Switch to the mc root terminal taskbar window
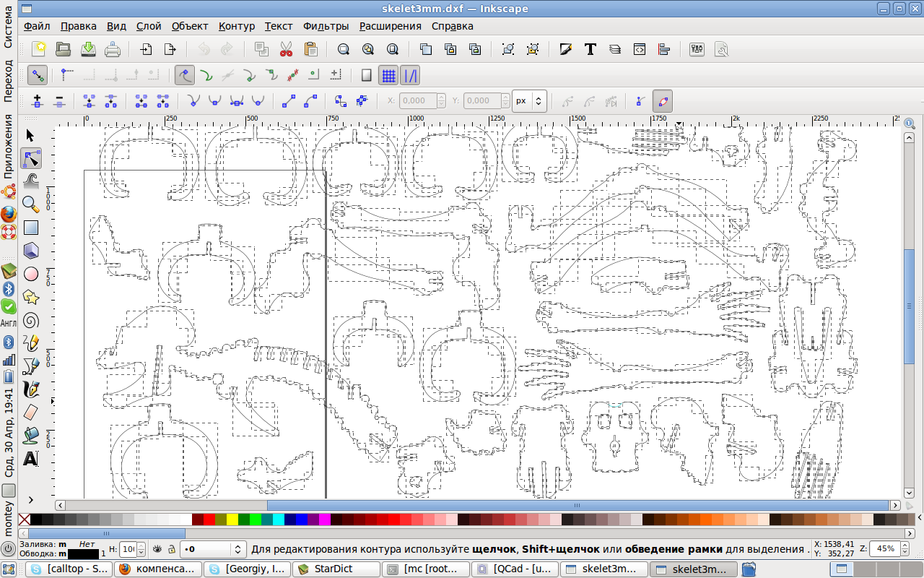Image resolution: width=924 pixels, height=578 pixels. [425, 569]
